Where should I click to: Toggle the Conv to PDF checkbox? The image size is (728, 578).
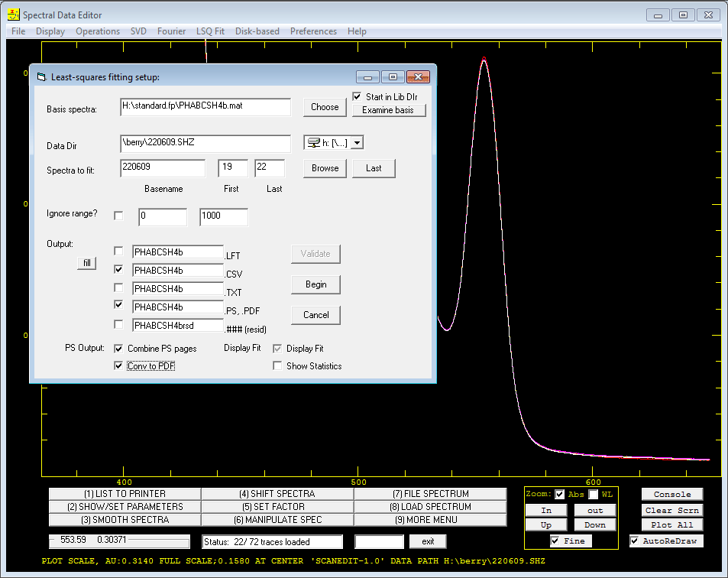point(119,365)
